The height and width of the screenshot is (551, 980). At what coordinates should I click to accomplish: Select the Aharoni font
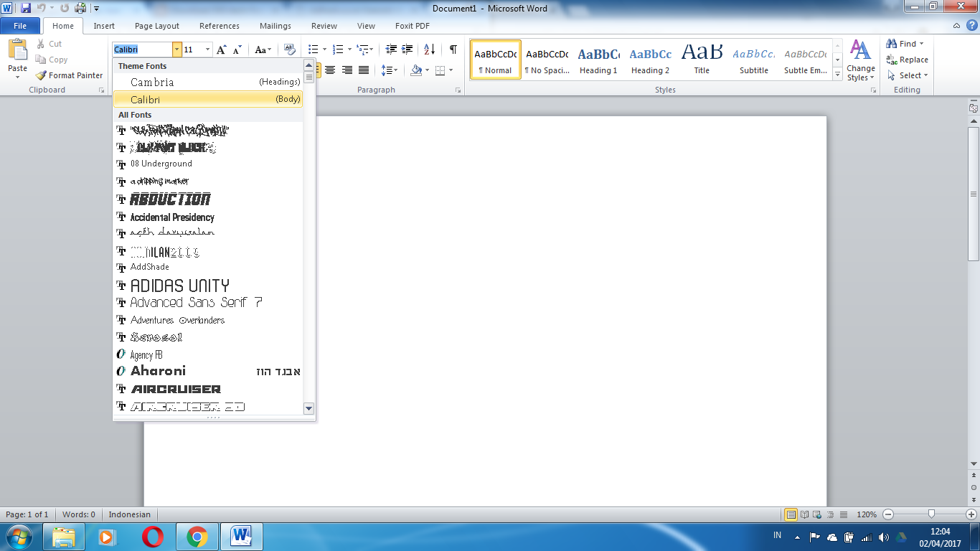[x=208, y=371]
